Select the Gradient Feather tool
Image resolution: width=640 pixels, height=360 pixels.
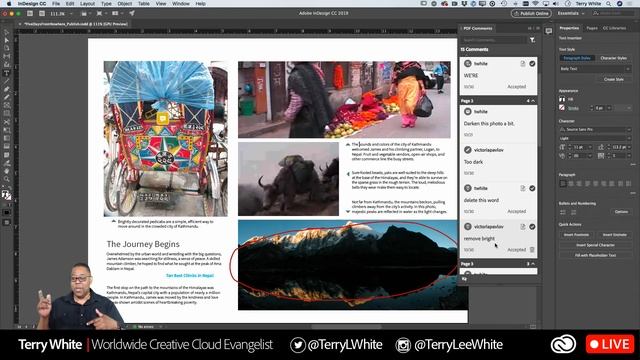tap(7, 147)
